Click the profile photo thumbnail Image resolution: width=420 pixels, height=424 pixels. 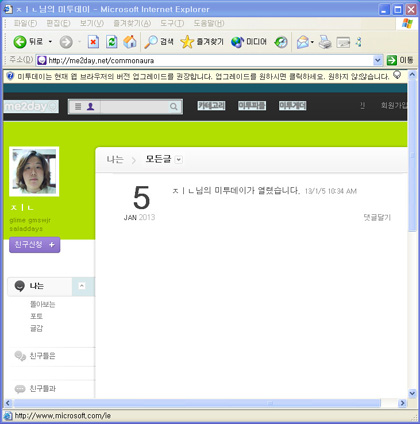pyautogui.click(x=34, y=172)
